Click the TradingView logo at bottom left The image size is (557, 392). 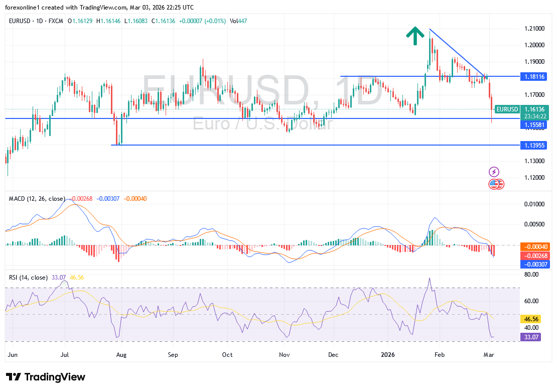(46, 377)
